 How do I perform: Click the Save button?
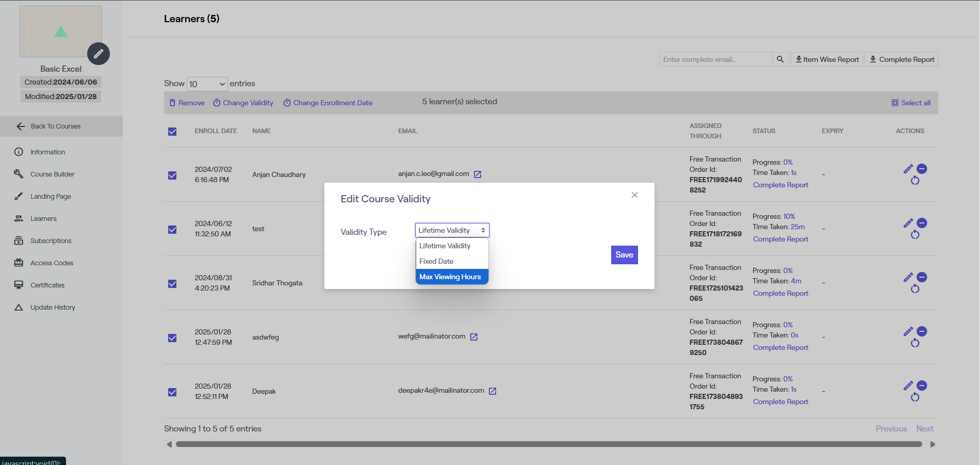tap(624, 255)
